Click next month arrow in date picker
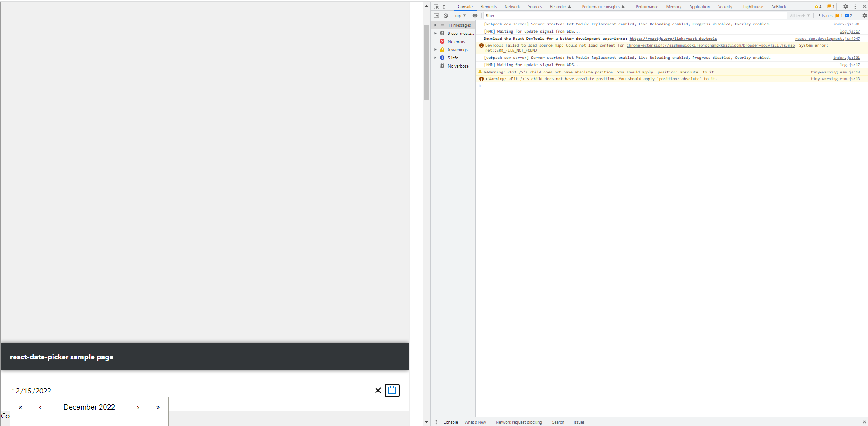Screen dimensions: 868x426 [137, 407]
